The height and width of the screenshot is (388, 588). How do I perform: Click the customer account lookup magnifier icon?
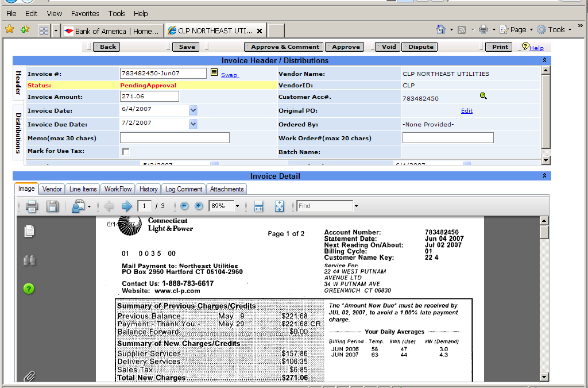click(x=483, y=96)
